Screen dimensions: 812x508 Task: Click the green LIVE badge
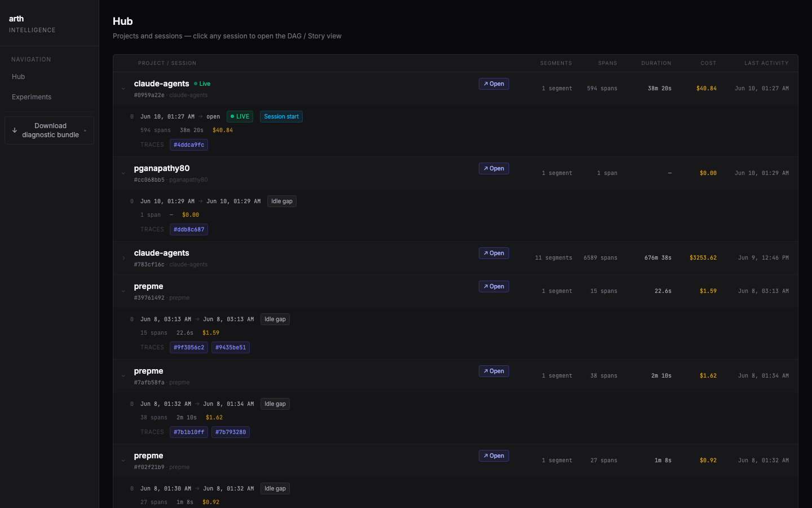(240, 117)
